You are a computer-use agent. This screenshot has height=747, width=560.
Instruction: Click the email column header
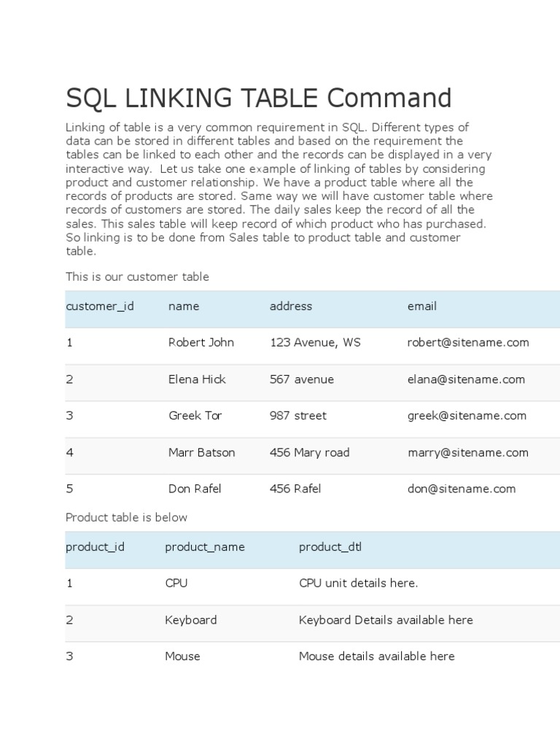point(422,306)
